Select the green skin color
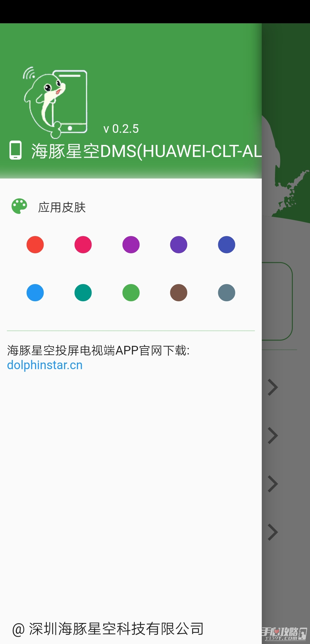The image size is (310, 644). (x=131, y=293)
